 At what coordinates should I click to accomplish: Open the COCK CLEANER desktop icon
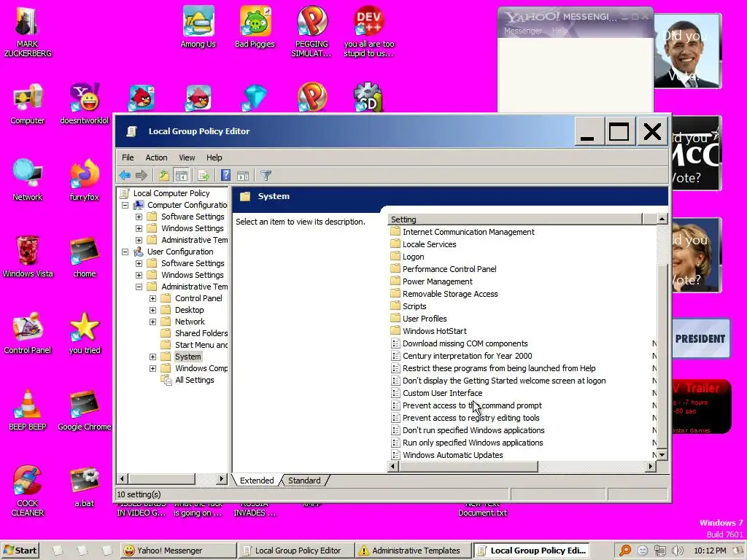pos(28,491)
